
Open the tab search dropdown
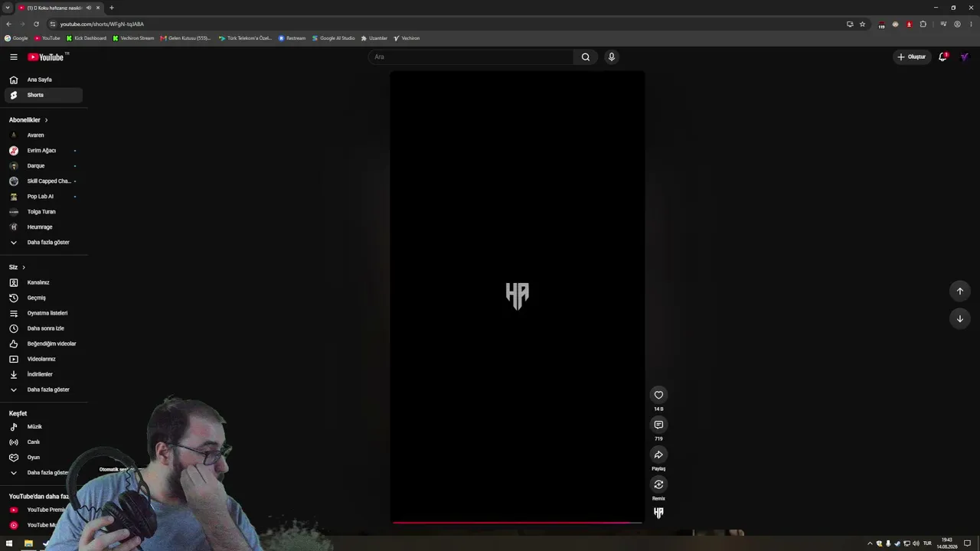pyautogui.click(x=8, y=8)
